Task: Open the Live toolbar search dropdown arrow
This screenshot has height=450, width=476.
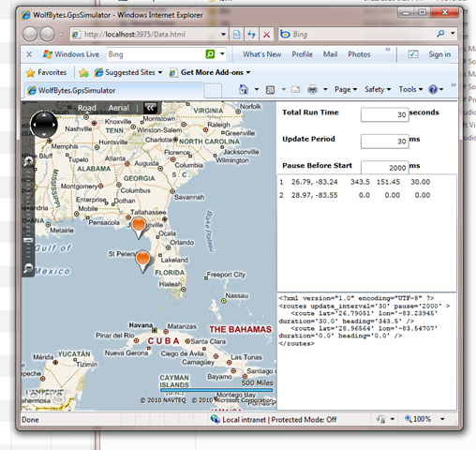Action: [x=222, y=54]
